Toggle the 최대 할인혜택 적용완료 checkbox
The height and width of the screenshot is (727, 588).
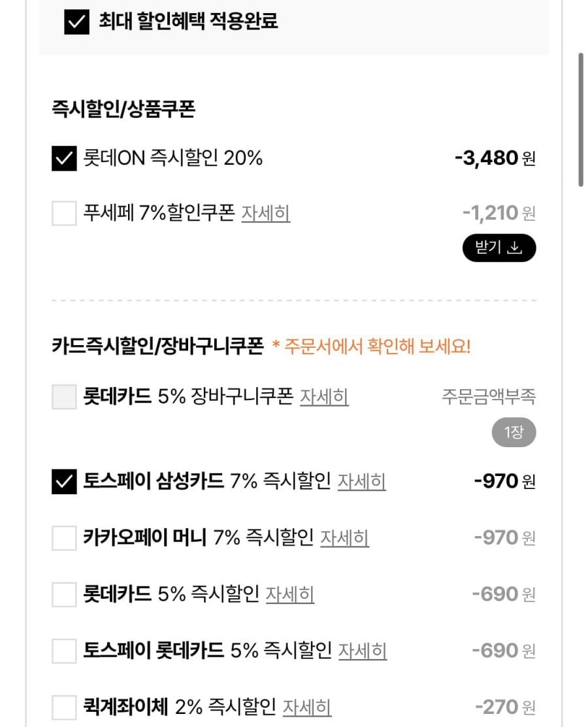(x=76, y=22)
